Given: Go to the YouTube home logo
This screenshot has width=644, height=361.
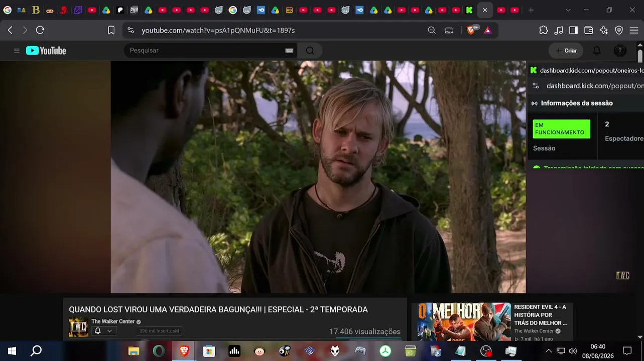Looking at the screenshot, I should [46, 51].
